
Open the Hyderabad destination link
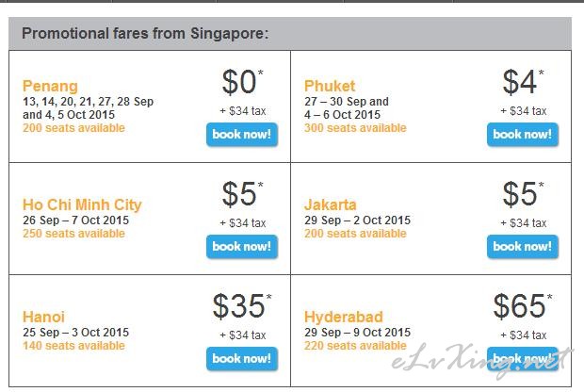click(x=344, y=318)
